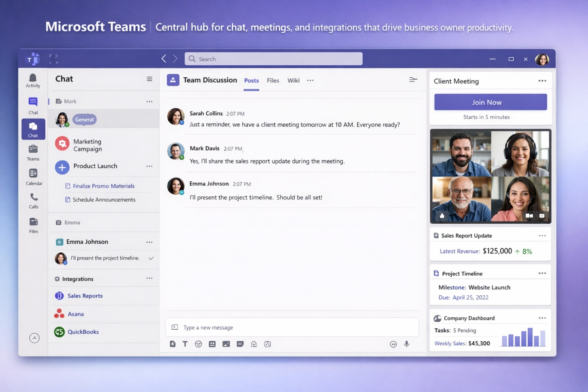
Task: Open the emoji picker below message box
Action: point(198,344)
